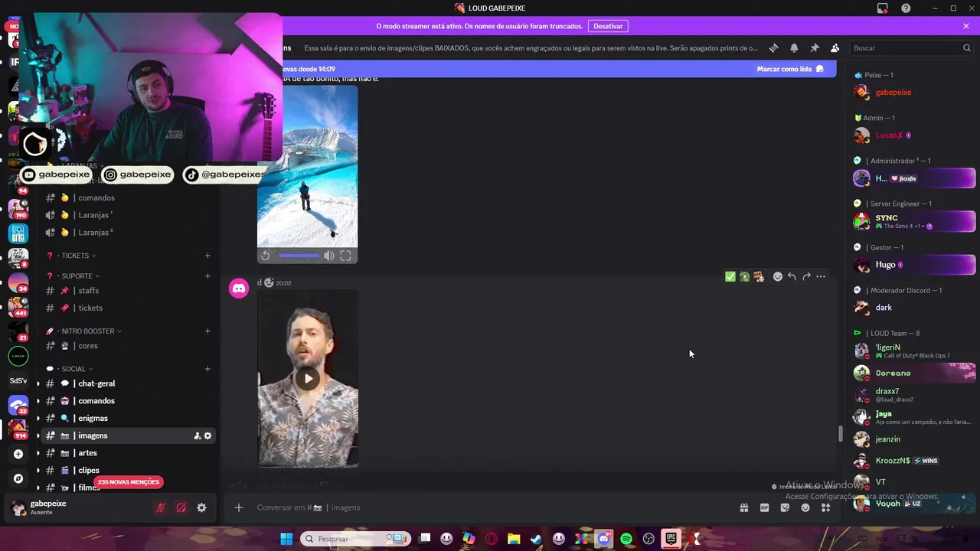The width and height of the screenshot is (980, 551).
Task: Edit imagens channel settings gear
Action: click(x=207, y=435)
